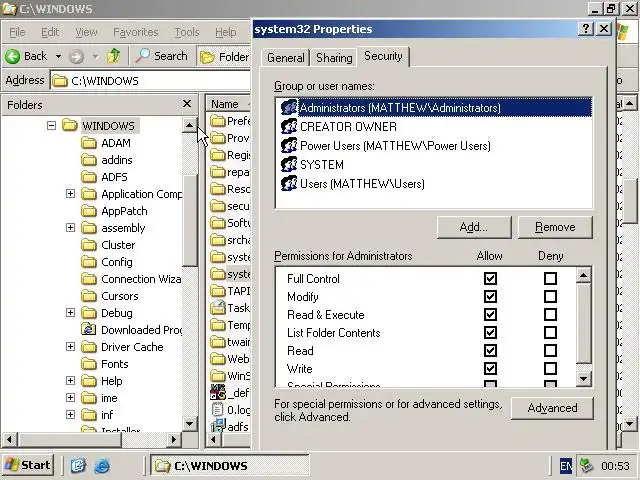Click in the Address bar field
This screenshot has width=640, height=480.
(150, 80)
